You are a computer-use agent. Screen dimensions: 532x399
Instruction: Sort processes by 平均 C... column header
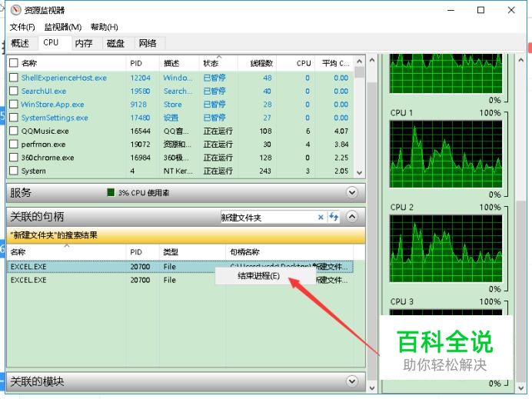[x=334, y=63]
